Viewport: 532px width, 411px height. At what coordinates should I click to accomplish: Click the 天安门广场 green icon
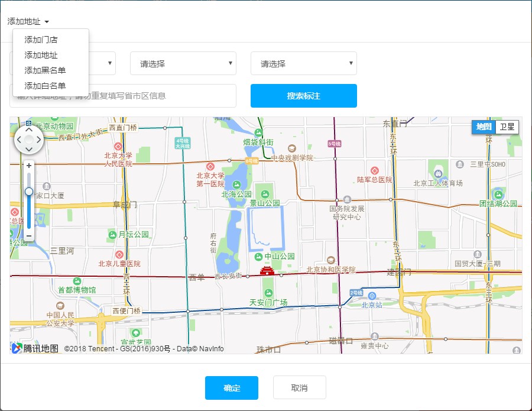pos(268,293)
